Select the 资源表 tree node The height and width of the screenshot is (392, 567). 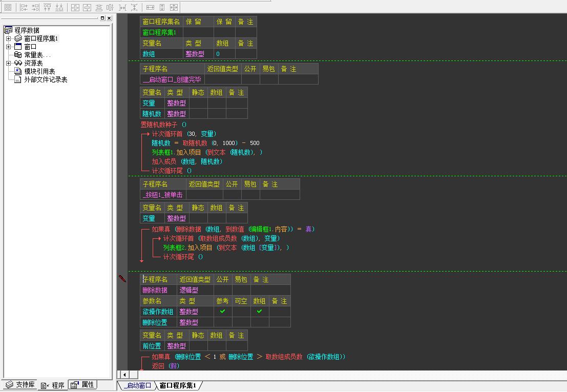click(33, 63)
